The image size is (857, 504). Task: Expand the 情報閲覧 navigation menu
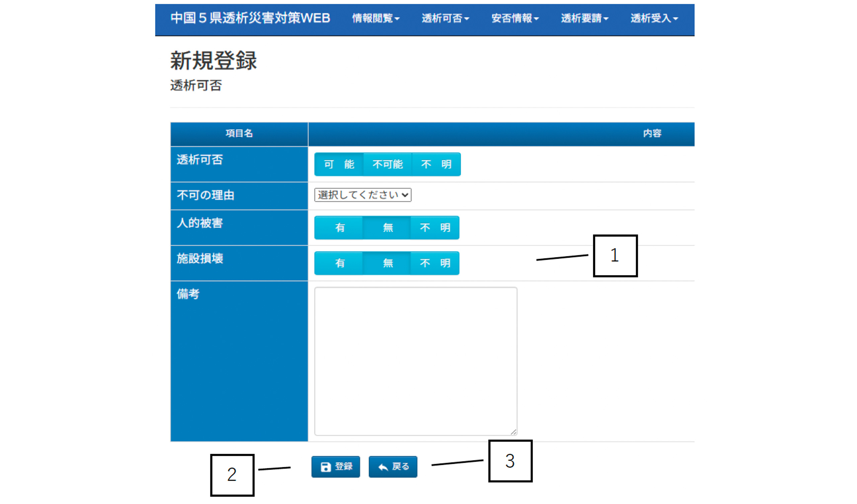(x=376, y=18)
